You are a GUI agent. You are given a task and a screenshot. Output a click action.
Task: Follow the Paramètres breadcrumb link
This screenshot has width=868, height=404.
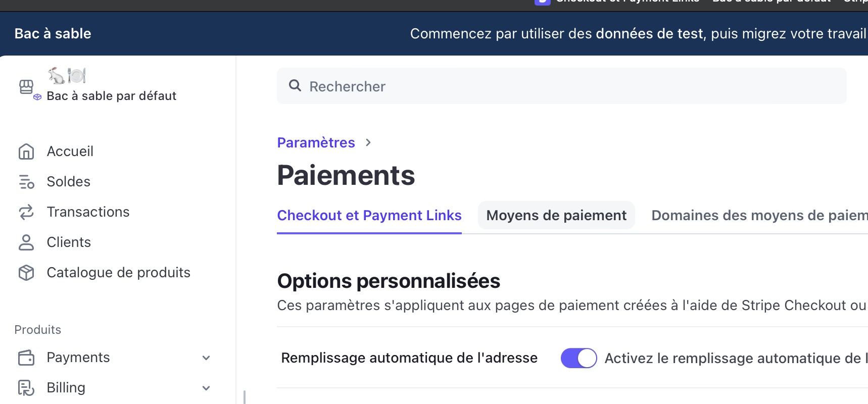[316, 143]
